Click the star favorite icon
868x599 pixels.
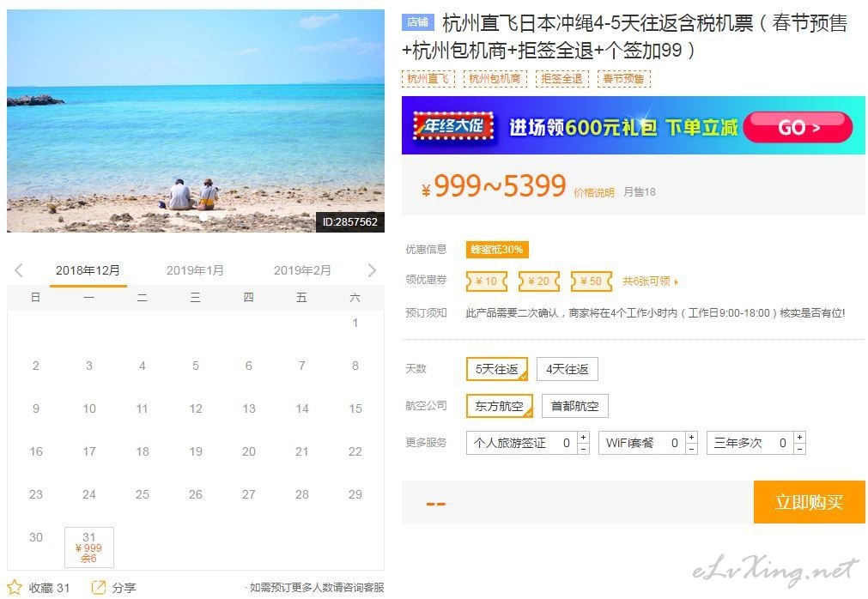15,587
